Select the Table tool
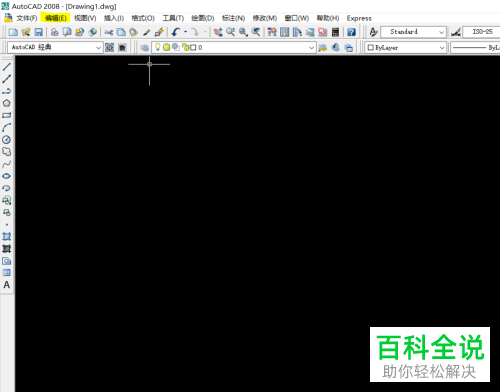Viewport: 500px width, 392px height. click(x=7, y=273)
